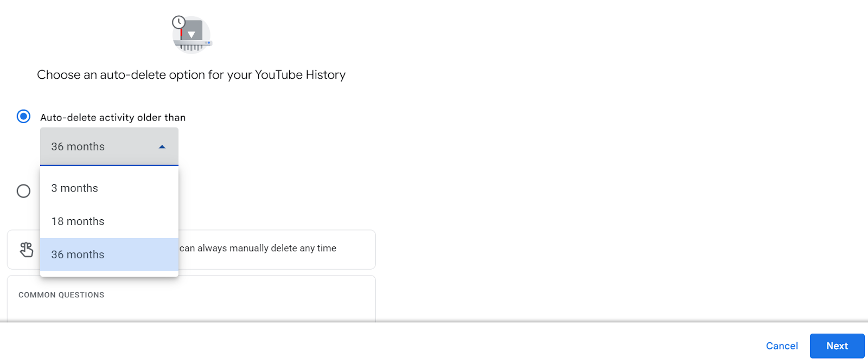Click the selected "36 months" value in the combo box

pos(78,146)
